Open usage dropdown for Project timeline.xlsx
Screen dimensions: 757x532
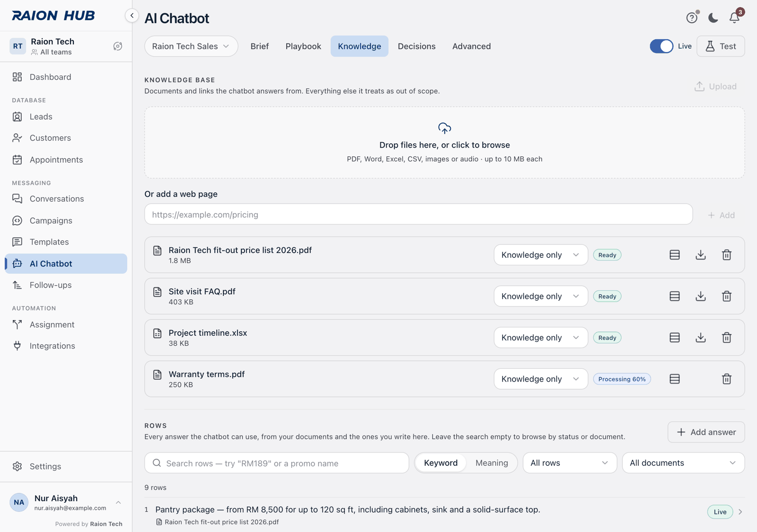(x=541, y=338)
